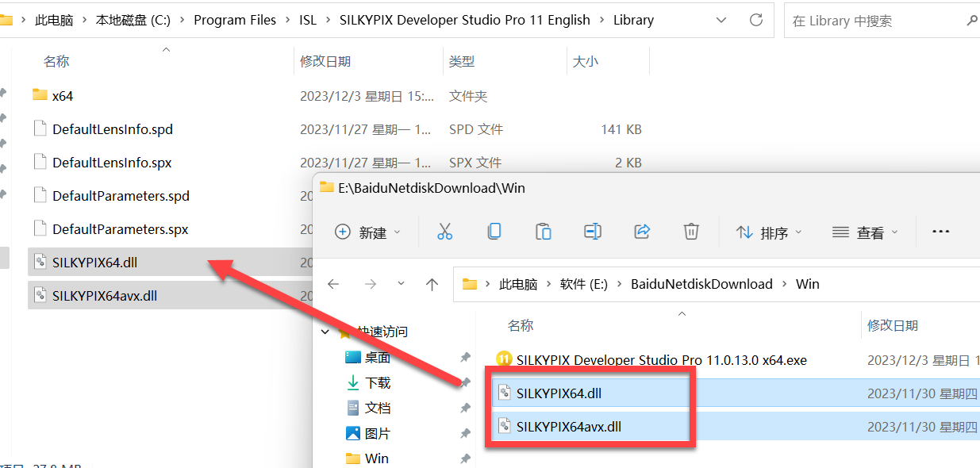Click the Copy icon in toolbar
The height and width of the screenshot is (468, 980).
tap(494, 232)
